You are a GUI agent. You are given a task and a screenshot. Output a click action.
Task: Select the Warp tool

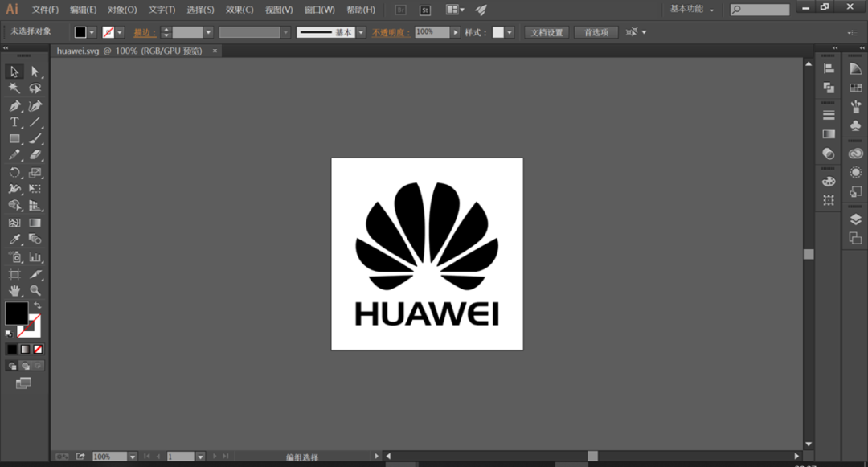14,189
